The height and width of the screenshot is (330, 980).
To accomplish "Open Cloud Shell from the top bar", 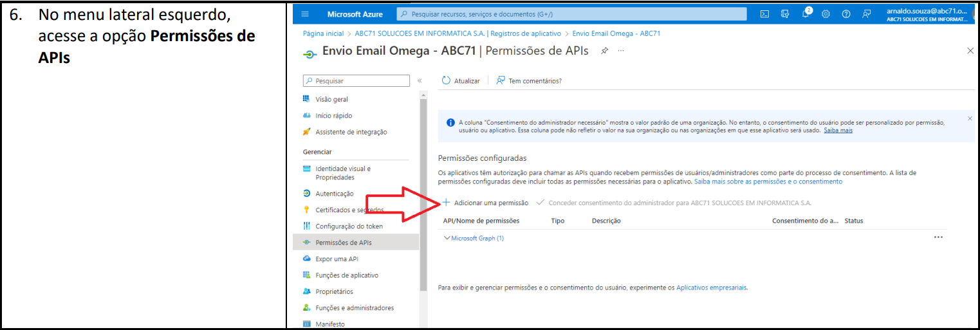I will pyautogui.click(x=764, y=14).
